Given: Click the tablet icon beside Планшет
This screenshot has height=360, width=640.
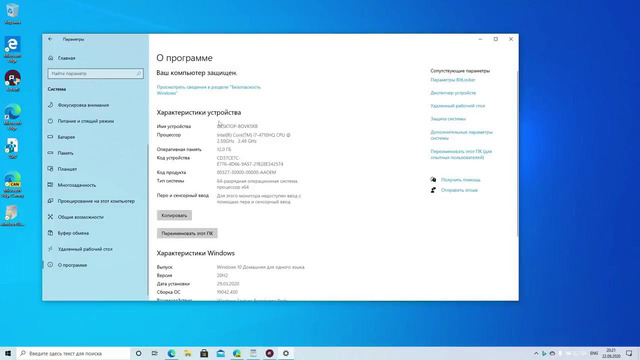Looking at the screenshot, I should pyautogui.click(x=50, y=169).
